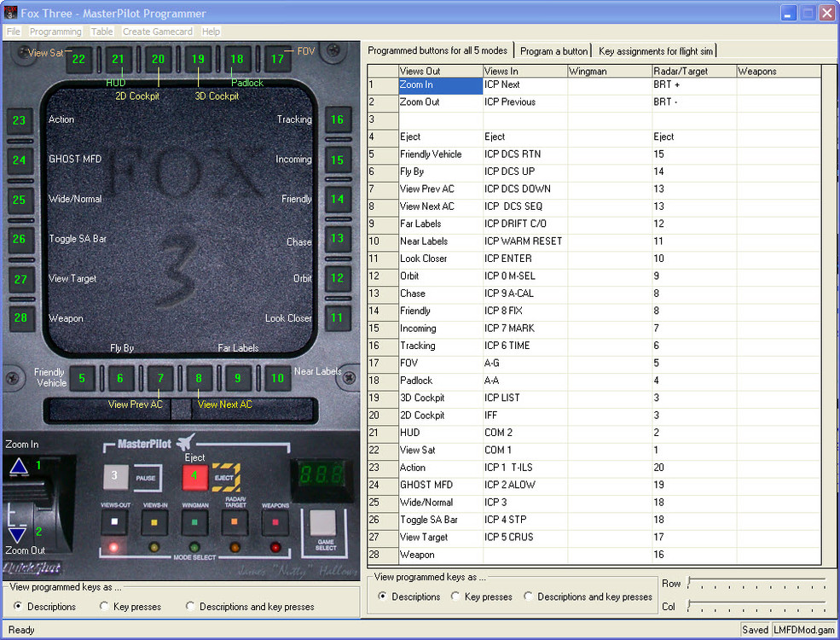Viewport: 840px width, 640px height.
Task: Click MFD button 21 for HUD
Action: [x=118, y=59]
